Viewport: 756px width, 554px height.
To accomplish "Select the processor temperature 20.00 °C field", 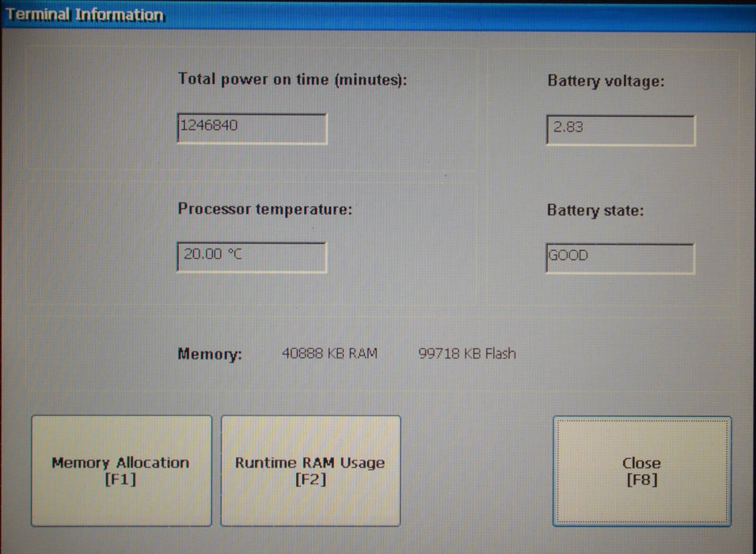I will pos(252,257).
